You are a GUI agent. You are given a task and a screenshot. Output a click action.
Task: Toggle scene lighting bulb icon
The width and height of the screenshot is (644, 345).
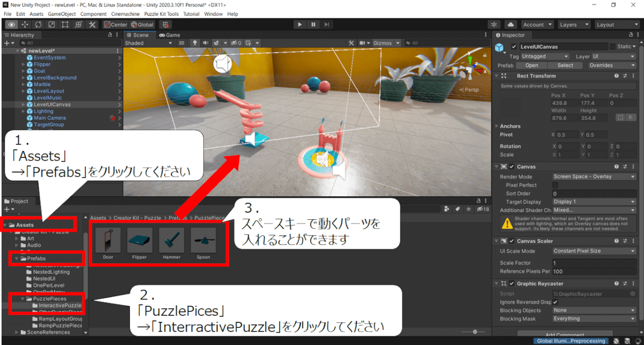pyautogui.click(x=196, y=43)
